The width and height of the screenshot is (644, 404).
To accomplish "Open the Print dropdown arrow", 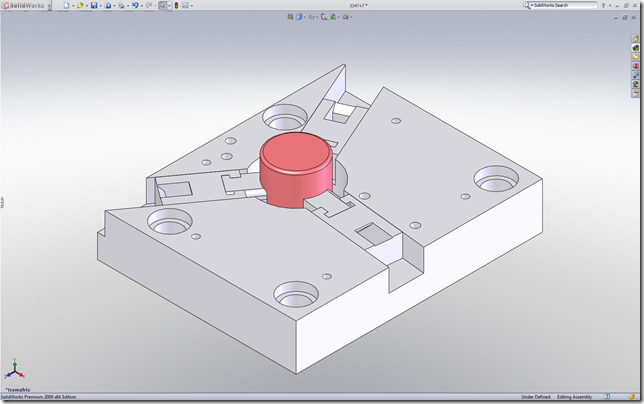I will (x=128, y=6).
